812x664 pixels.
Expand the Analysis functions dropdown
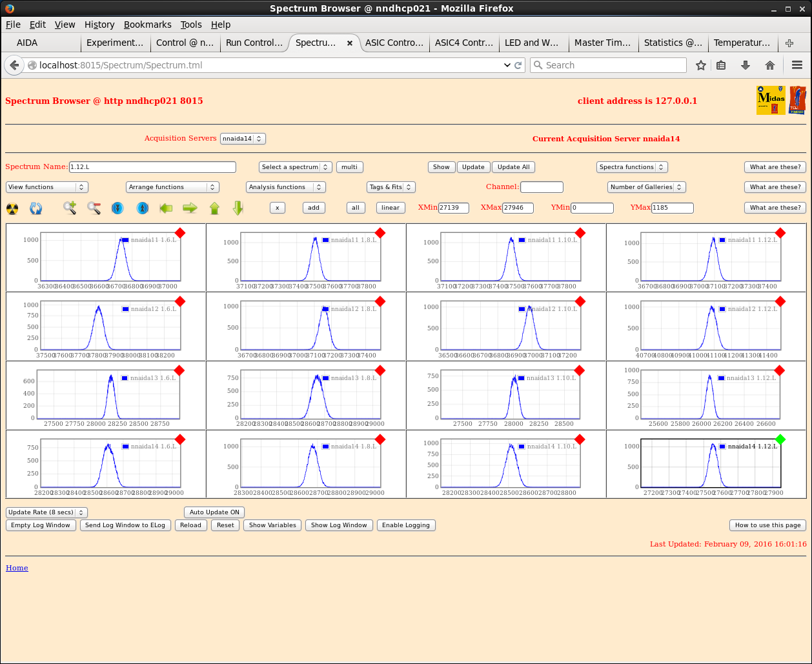(x=285, y=187)
